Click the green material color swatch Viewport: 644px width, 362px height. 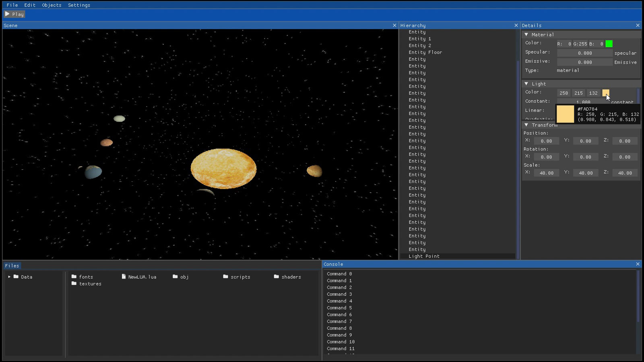(609, 43)
